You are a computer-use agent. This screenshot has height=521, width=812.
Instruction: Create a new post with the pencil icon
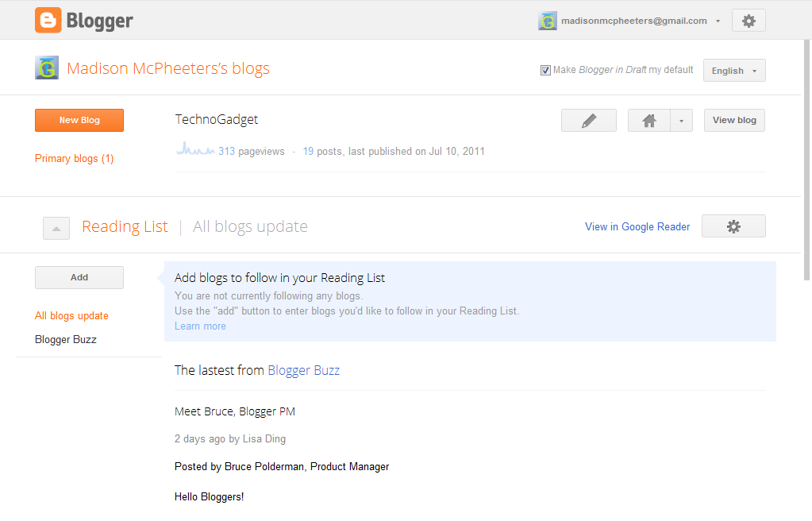(589, 120)
